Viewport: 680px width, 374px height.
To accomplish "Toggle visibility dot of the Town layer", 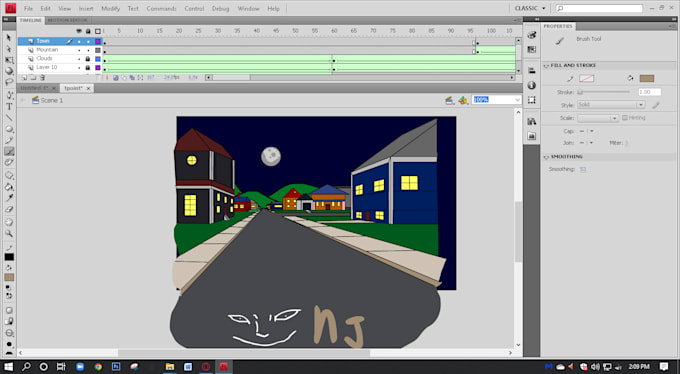I will [x=79, y=41].
